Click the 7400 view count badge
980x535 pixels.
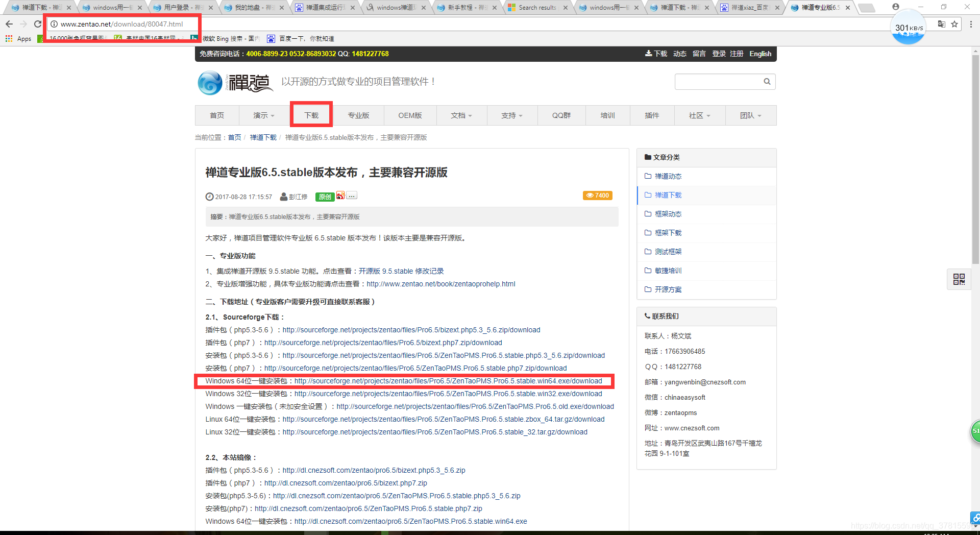597,196
